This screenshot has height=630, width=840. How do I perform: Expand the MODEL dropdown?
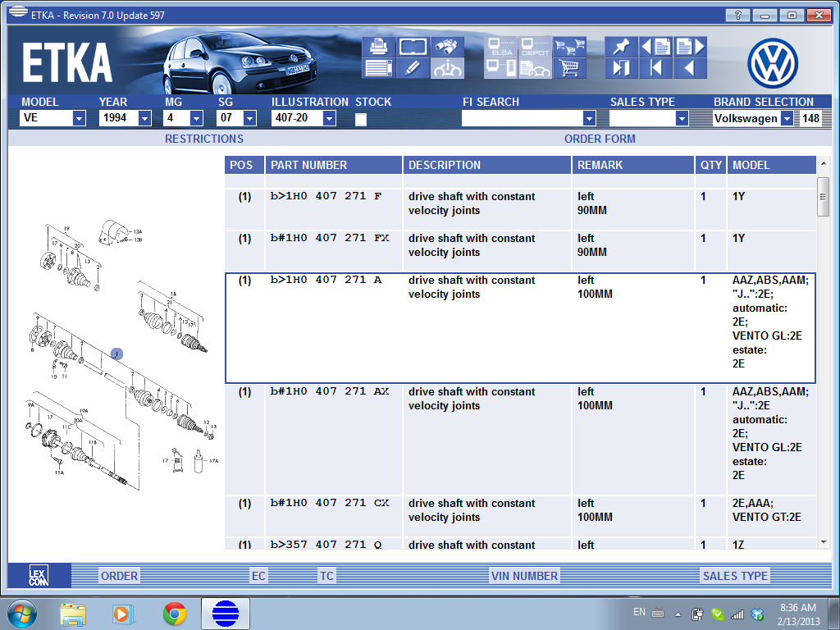coord(79,119)
